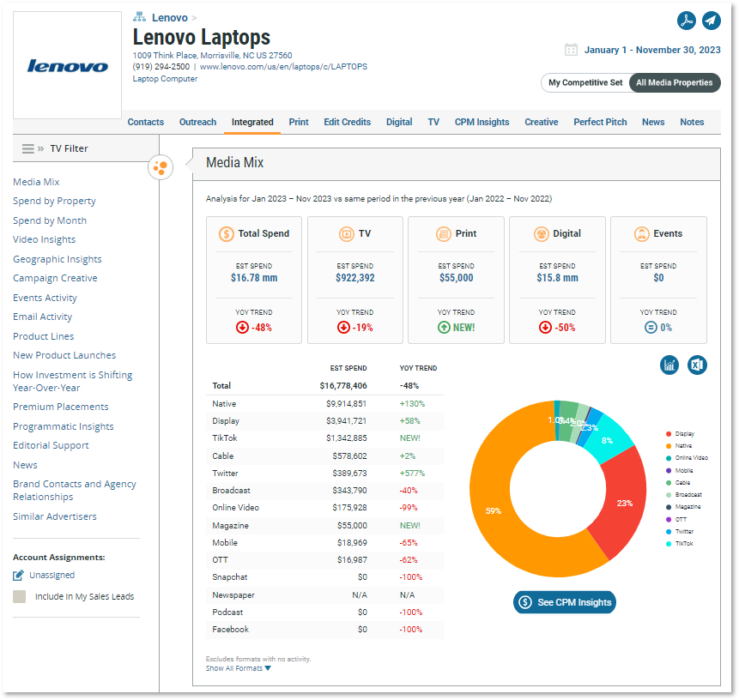
Task: Click Twitter's +577% YOY trend value
Action: point(412,473)
